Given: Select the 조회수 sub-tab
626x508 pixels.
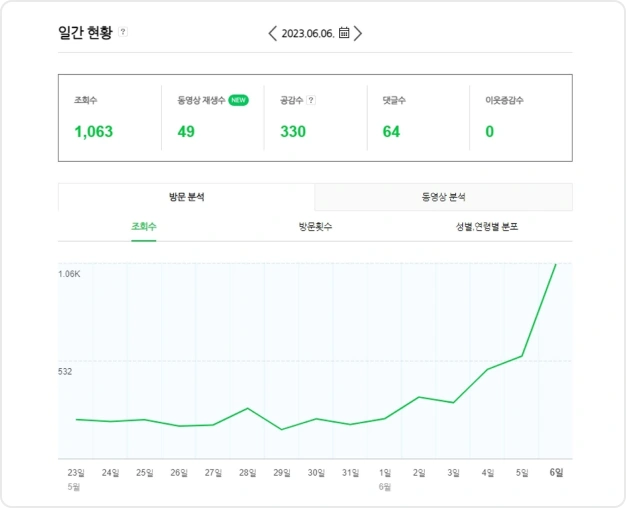Looking at the screenshot, I should click(144, 227).
